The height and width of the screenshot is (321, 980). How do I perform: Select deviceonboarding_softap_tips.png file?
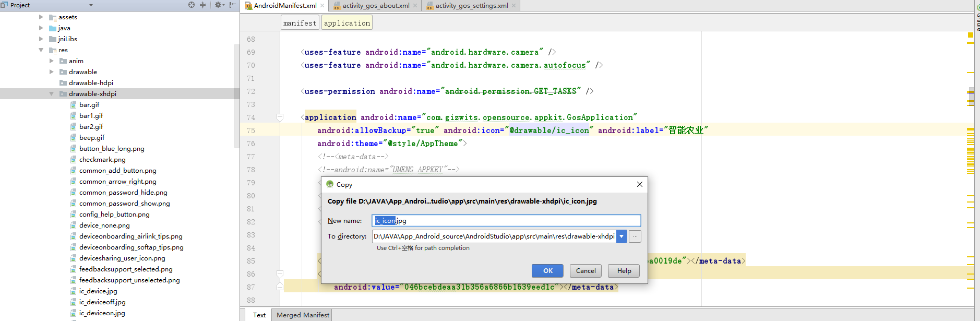[x=132, y=247]
